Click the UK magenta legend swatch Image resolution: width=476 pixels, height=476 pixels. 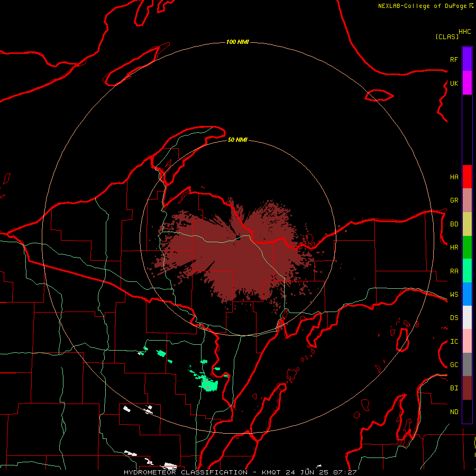tap(467, 83)
